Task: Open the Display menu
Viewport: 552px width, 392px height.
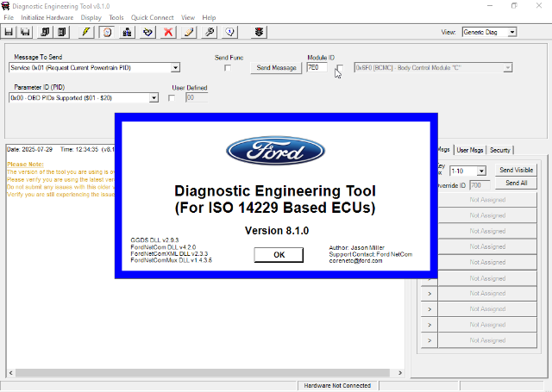Action: tap(91, 17)
